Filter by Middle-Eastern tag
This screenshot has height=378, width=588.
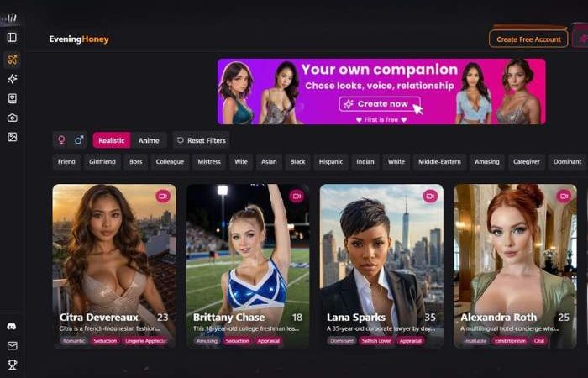439,161
